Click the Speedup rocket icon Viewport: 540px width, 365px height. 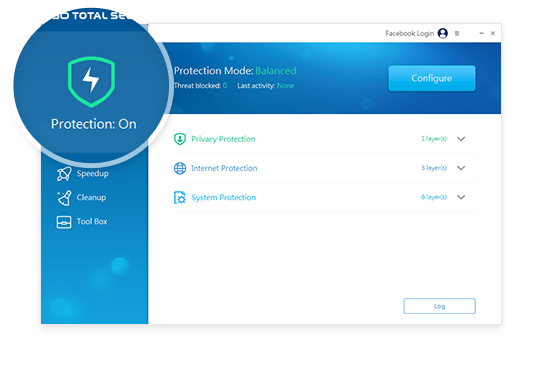tap(64, 174)
